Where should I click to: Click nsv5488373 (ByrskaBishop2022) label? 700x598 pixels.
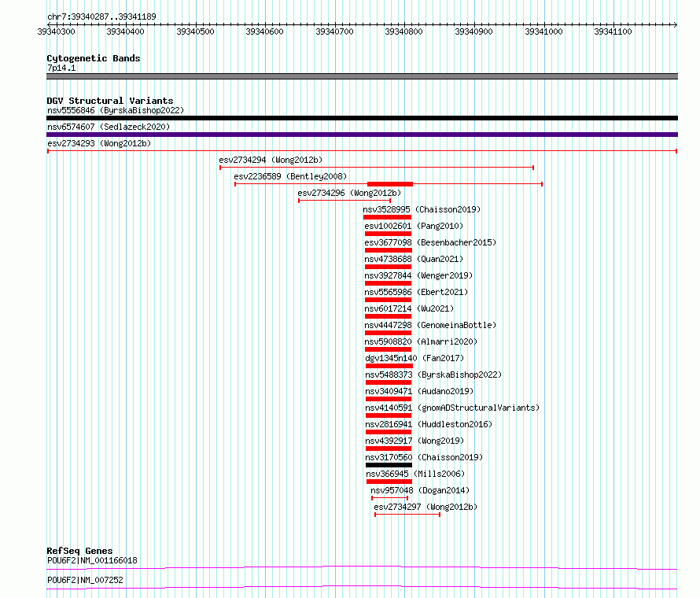pos(433,375)
